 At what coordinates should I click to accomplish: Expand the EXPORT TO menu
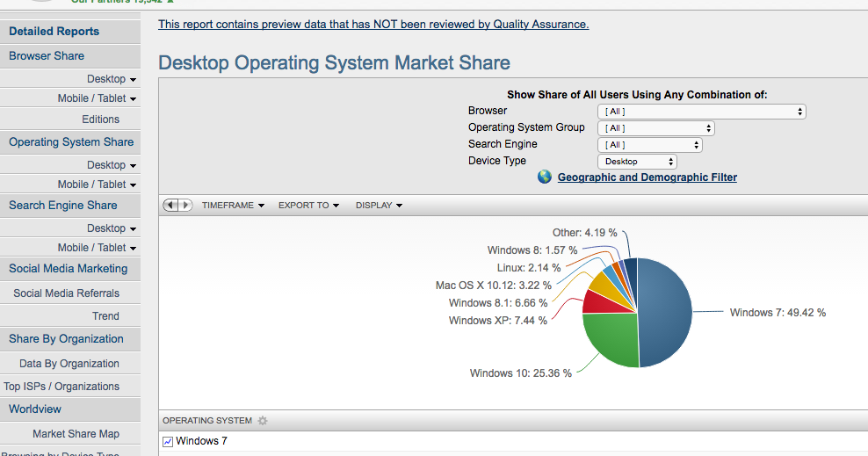[308, 206]
